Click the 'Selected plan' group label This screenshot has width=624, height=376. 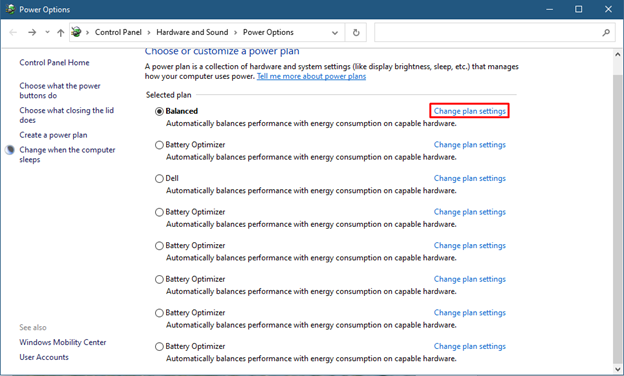coord(168,95)
